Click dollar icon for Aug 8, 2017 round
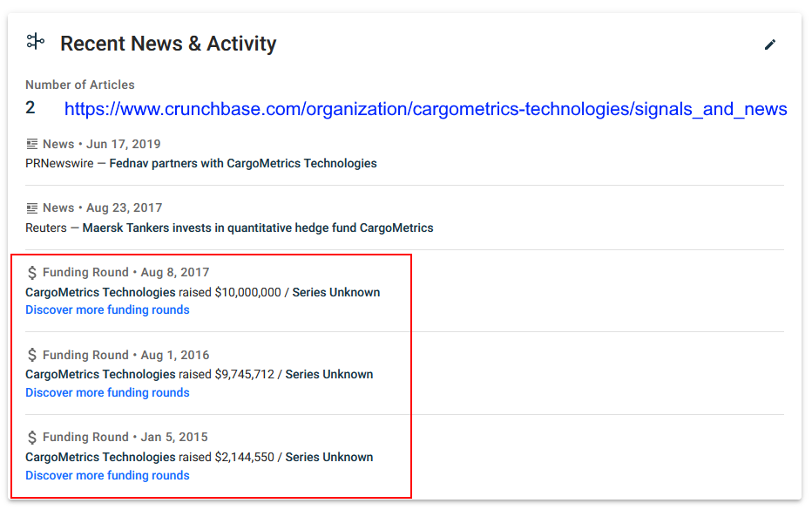The image size is (812, 510). 32,272
